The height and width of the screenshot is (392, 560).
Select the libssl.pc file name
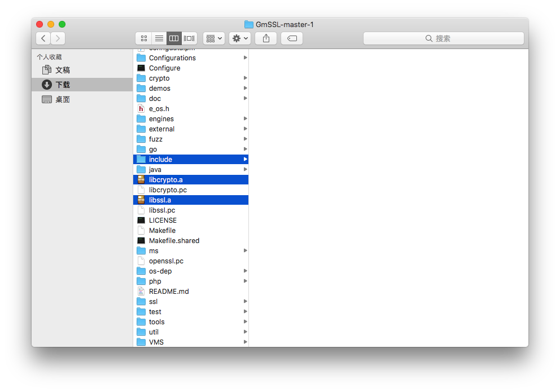[x=162, y=210]
